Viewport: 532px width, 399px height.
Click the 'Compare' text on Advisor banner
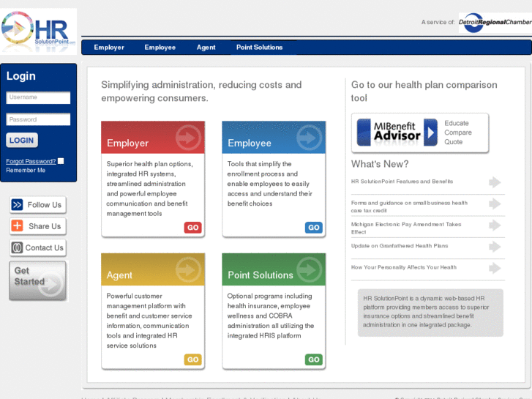point(458,133)
